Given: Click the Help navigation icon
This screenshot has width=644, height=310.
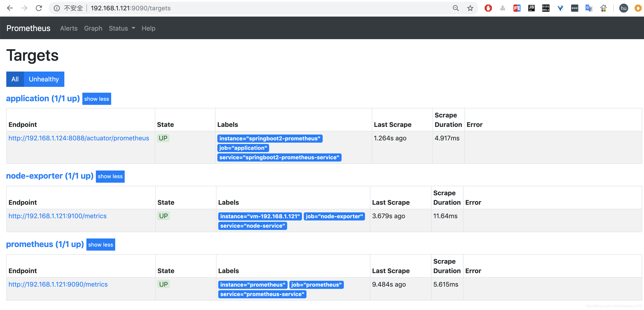Looking at the screenshot, I should tap(148, 28).
